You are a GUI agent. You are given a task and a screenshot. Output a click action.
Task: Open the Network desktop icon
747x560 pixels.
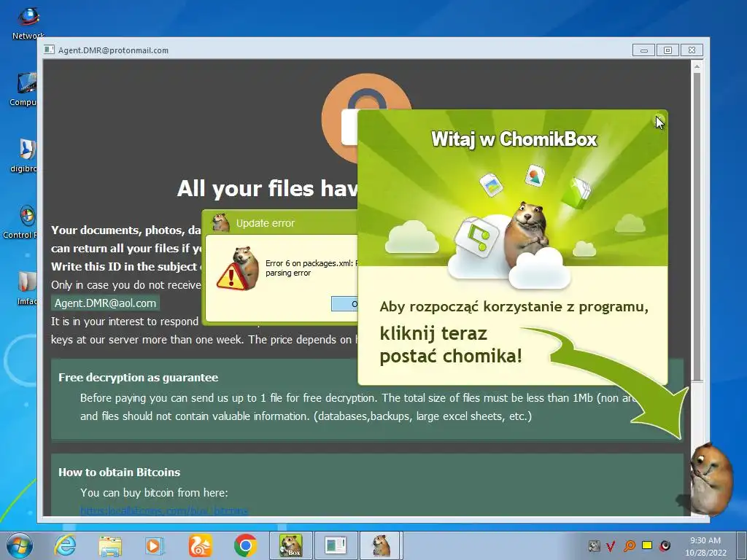click(27, 23)
